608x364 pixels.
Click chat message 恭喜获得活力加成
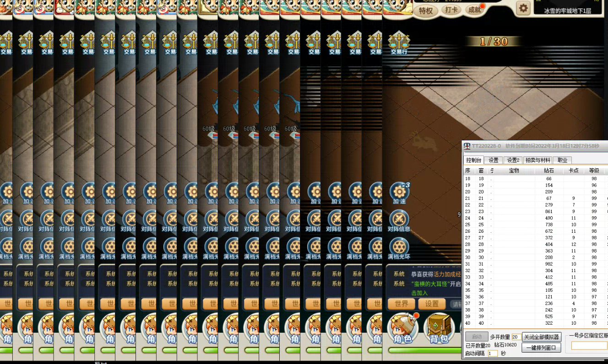click(436, 274)
